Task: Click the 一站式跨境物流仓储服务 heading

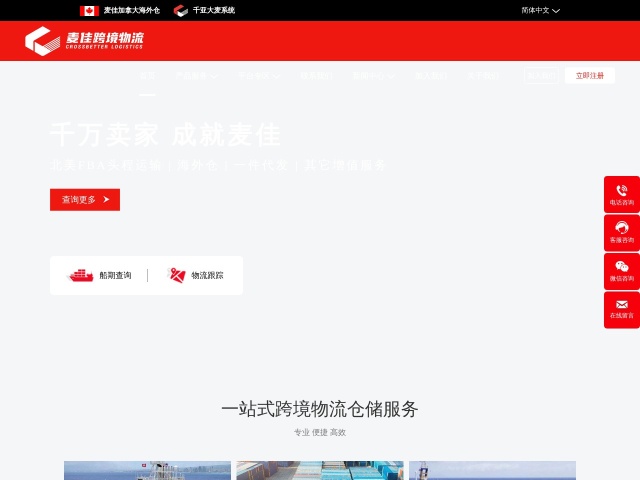Action: click(320, 409)
